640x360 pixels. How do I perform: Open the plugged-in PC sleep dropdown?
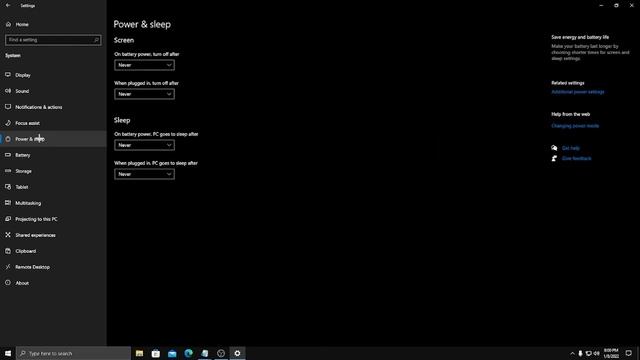coord(144,174)
